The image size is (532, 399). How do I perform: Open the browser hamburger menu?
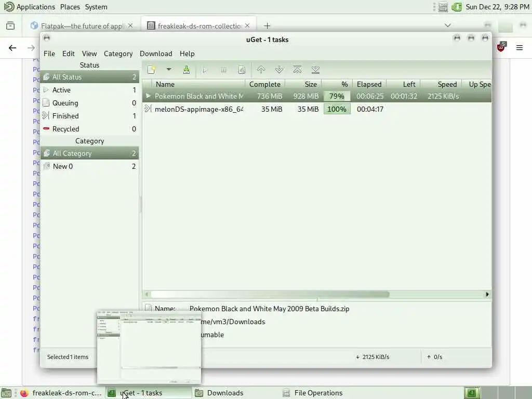click(520, 48)
